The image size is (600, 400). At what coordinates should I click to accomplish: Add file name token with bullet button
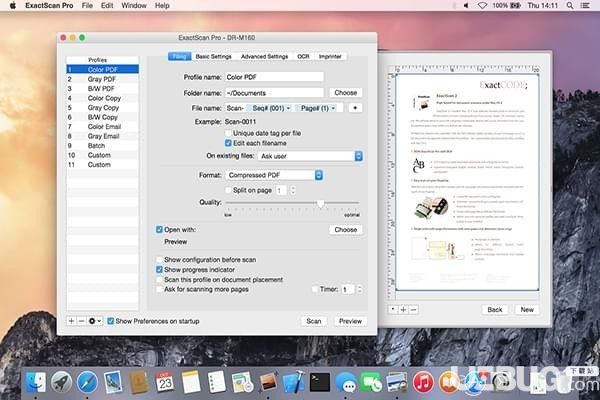(355, 108)
